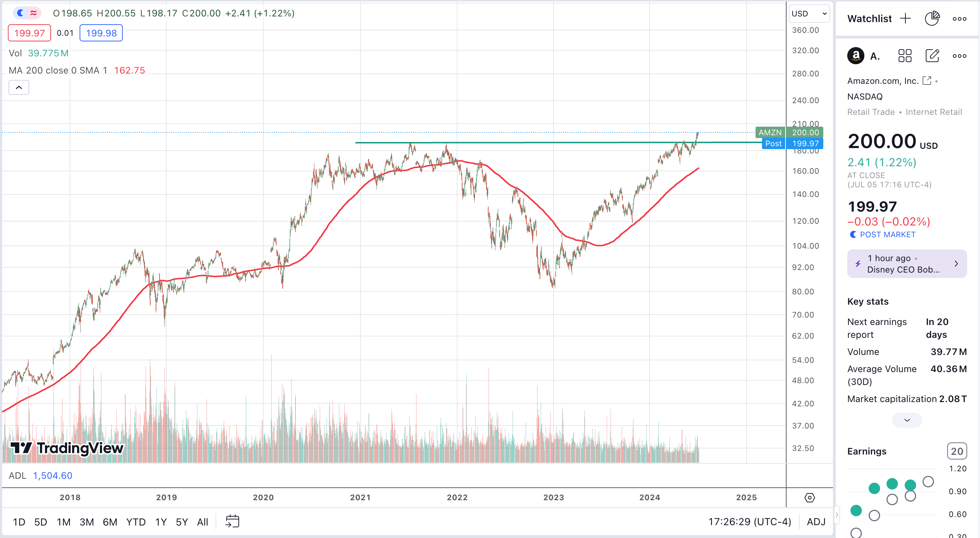Screen dimensions: 980x538
Task: Add a symbol with Watchlist plus icon
Action: click(x=905, y=18)
